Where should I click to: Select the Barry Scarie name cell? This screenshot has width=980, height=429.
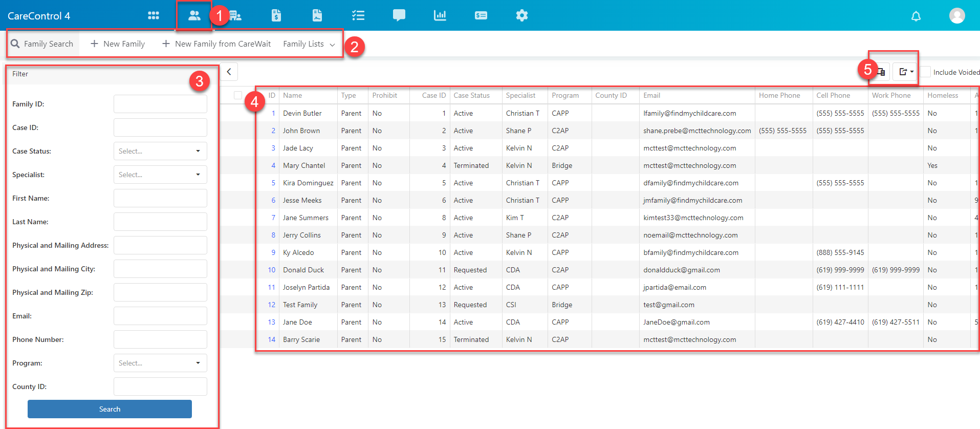(x=308, y=339)
